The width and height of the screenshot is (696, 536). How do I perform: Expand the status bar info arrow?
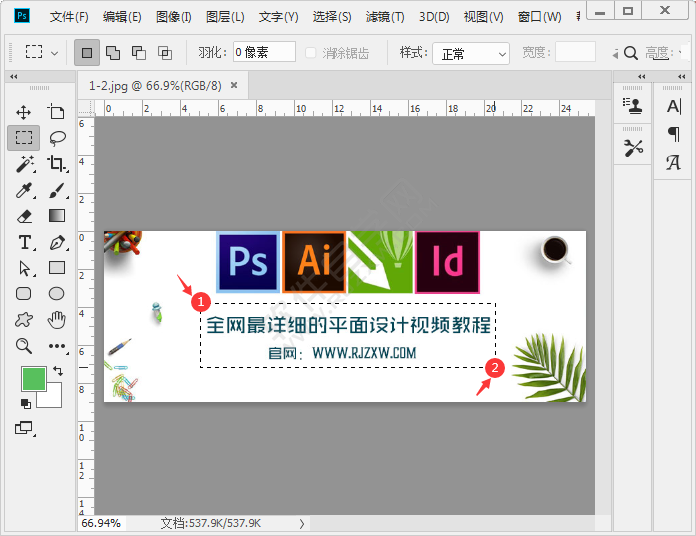pyautogui.click(x=301, y=523)
